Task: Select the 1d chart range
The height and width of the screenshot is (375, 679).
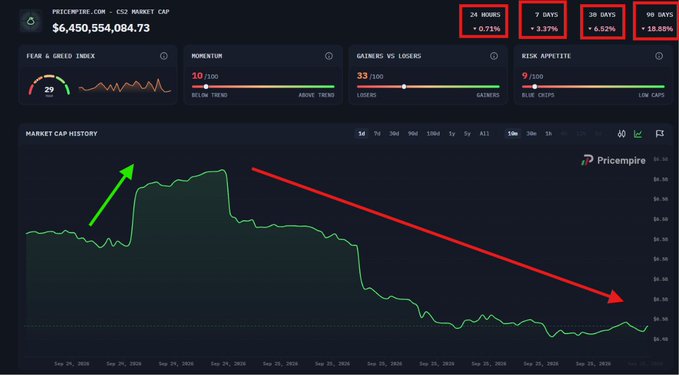Action: pos(361,134)
